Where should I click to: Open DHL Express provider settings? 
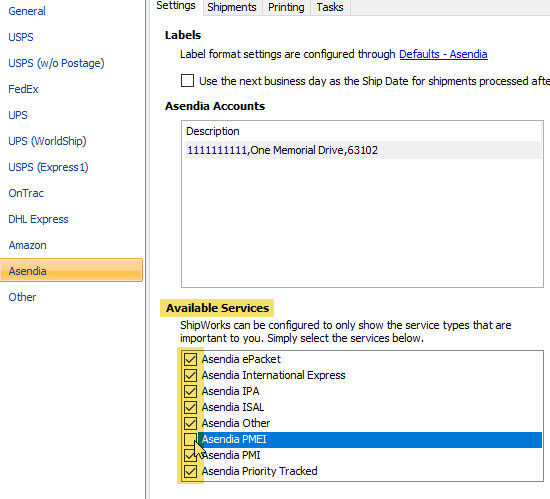39,219
